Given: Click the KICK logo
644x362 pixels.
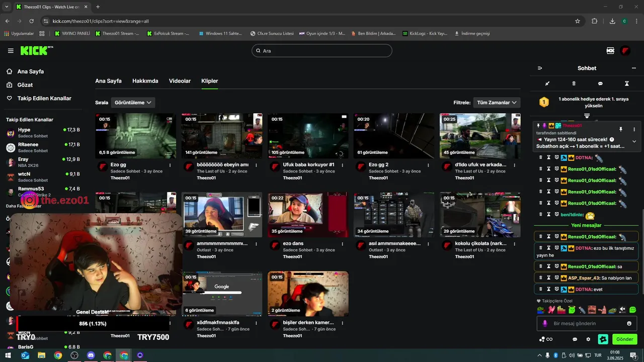Looking at the screenshot, I should (x=36, y=50).
